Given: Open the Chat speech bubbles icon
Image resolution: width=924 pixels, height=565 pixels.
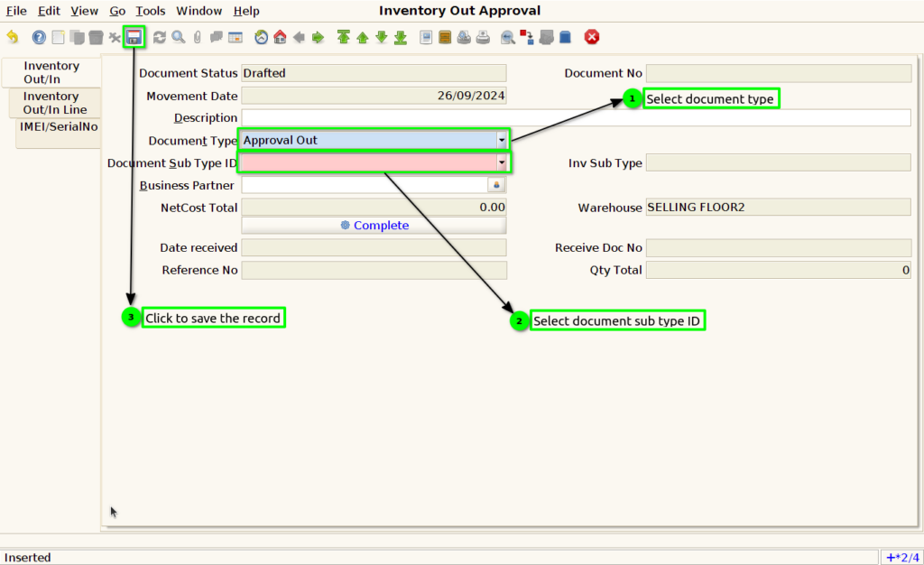Looking at the screenshot, I should click(x=217, y=37).
